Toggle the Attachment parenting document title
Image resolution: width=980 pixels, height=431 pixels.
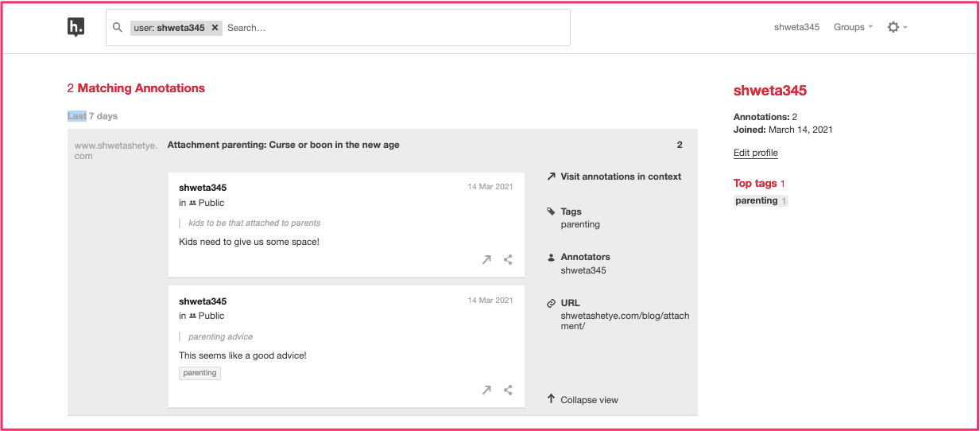click(284, 145)
